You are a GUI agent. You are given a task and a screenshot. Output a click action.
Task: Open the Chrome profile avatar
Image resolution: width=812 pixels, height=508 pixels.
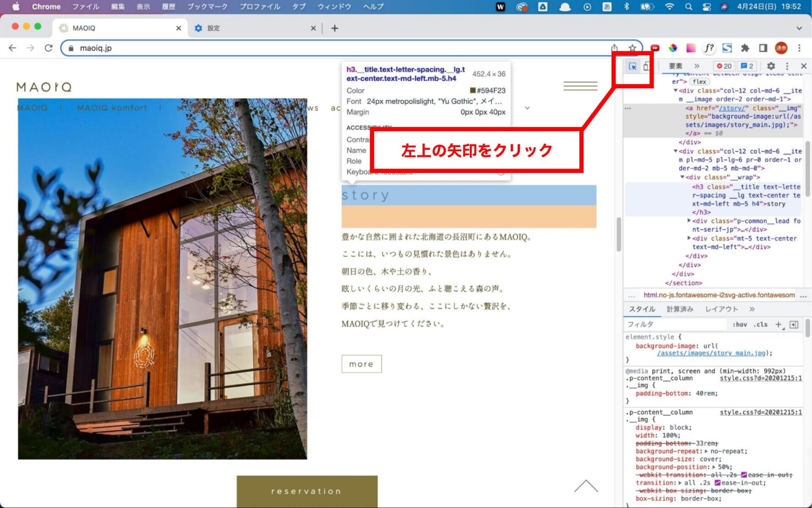(x=781, y=48)
